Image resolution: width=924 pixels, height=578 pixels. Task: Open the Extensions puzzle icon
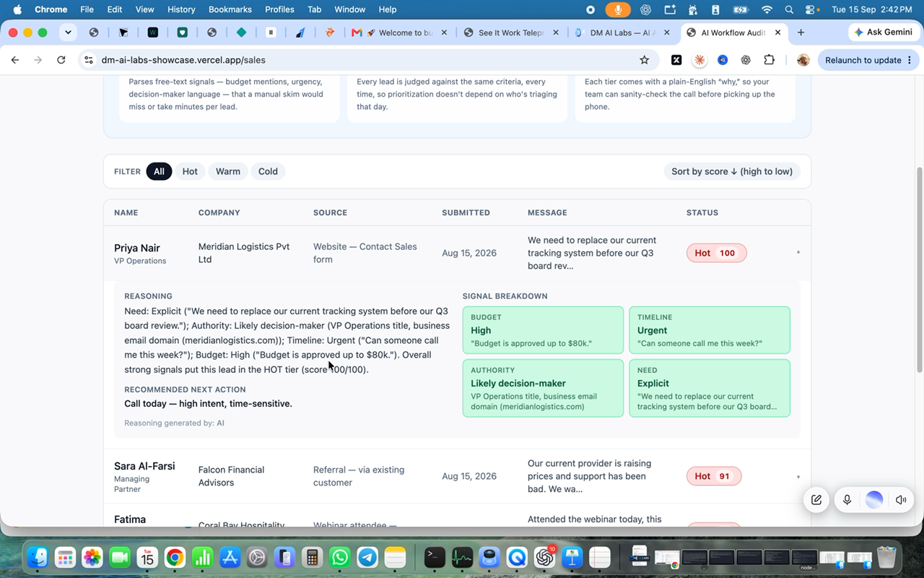770,60
